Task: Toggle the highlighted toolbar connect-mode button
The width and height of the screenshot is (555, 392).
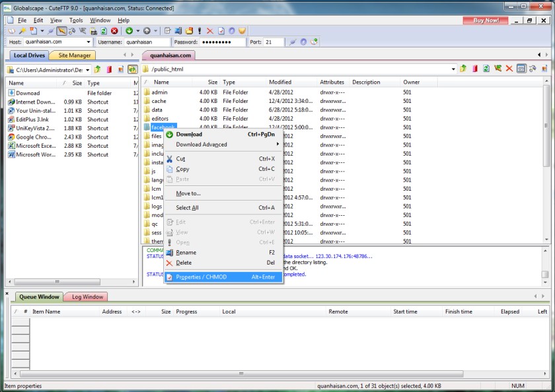Action: pos(61,31)
